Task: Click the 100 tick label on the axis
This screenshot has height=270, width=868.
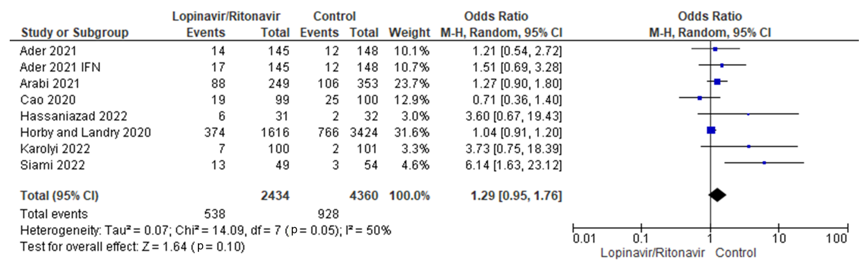Action: click(836, 239)
